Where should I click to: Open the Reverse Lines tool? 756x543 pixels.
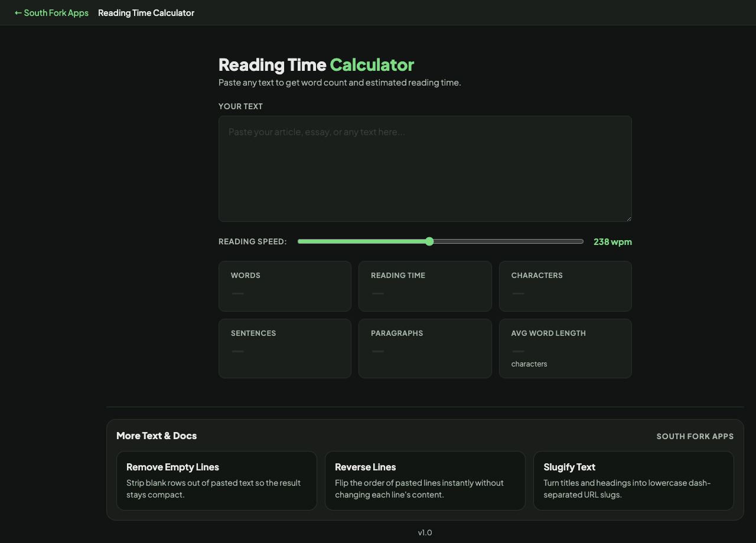pos(425,480)
